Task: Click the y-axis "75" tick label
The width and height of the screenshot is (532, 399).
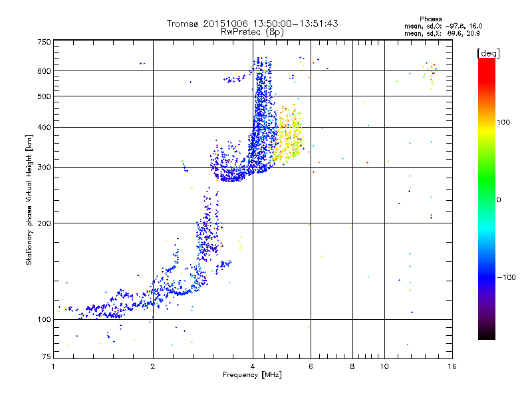Action: tap(47, 356)
